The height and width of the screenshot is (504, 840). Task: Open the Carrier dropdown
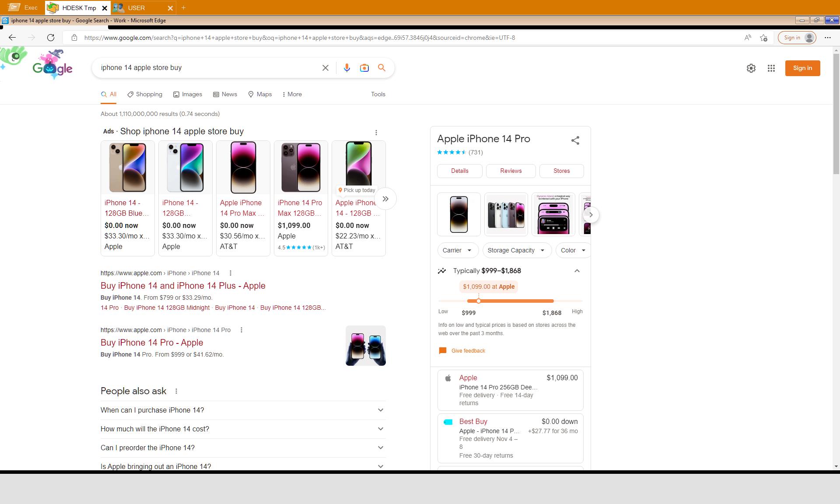pyautogui.click(x=458, y=250)
